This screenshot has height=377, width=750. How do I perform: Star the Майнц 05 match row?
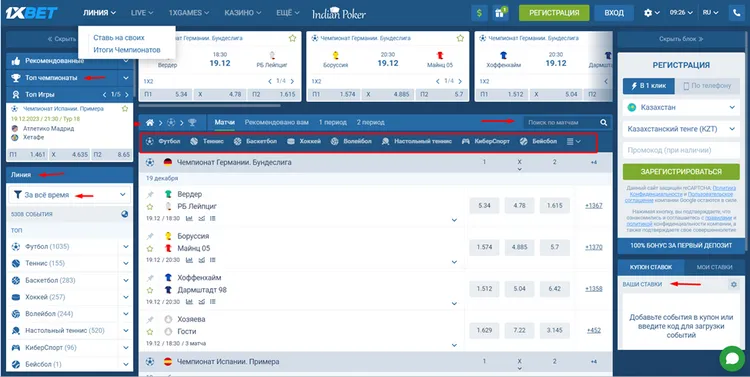point(150,249)
